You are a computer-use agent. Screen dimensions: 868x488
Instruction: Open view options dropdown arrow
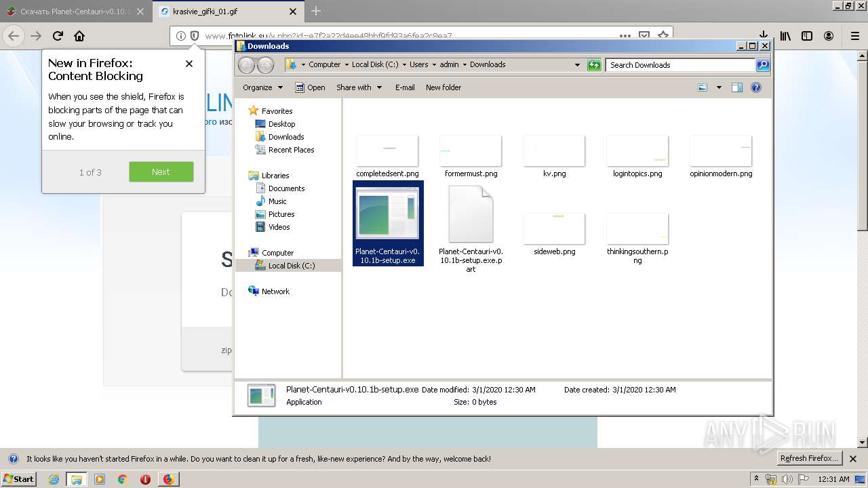[719, 87]
